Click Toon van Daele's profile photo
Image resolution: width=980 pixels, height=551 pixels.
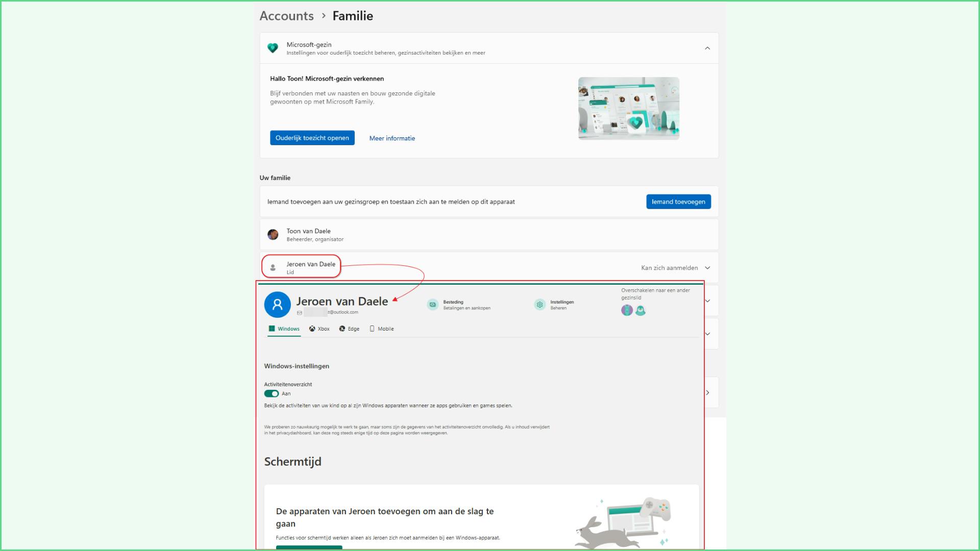click(x=273, y=235)
